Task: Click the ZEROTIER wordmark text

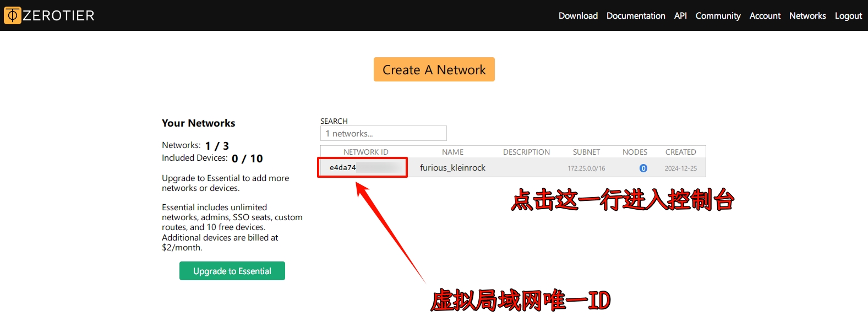Action: pyautogui.click(x=59, y=15)
